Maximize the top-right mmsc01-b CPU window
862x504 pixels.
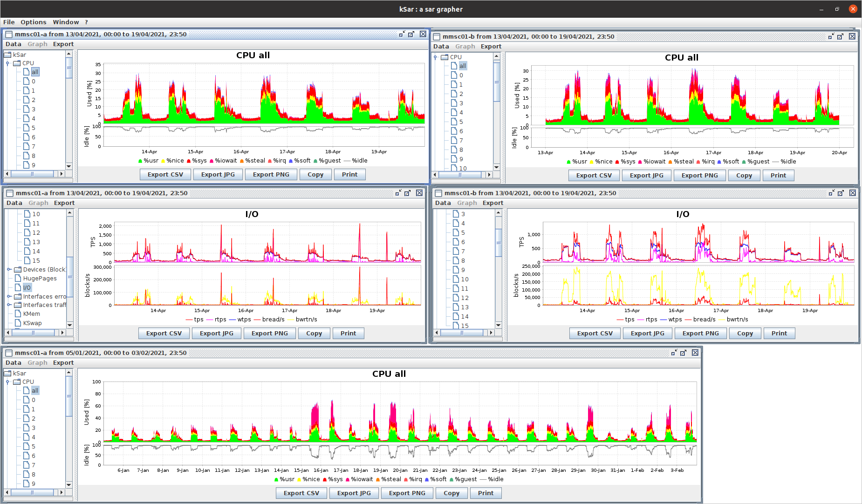(841, 36)
